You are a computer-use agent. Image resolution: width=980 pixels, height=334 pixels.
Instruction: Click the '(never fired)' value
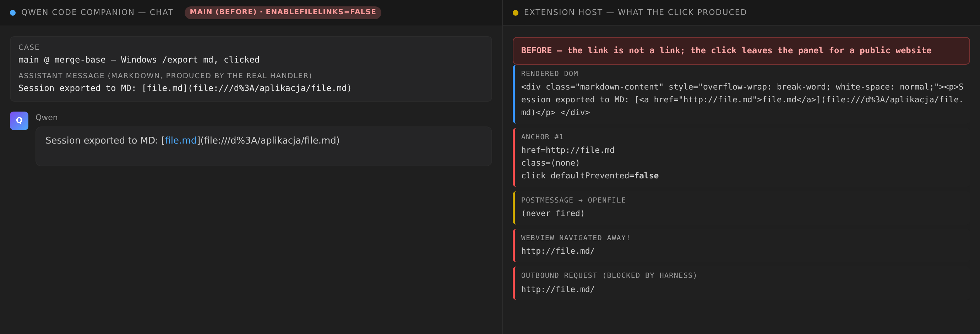(x=553, y=213)
